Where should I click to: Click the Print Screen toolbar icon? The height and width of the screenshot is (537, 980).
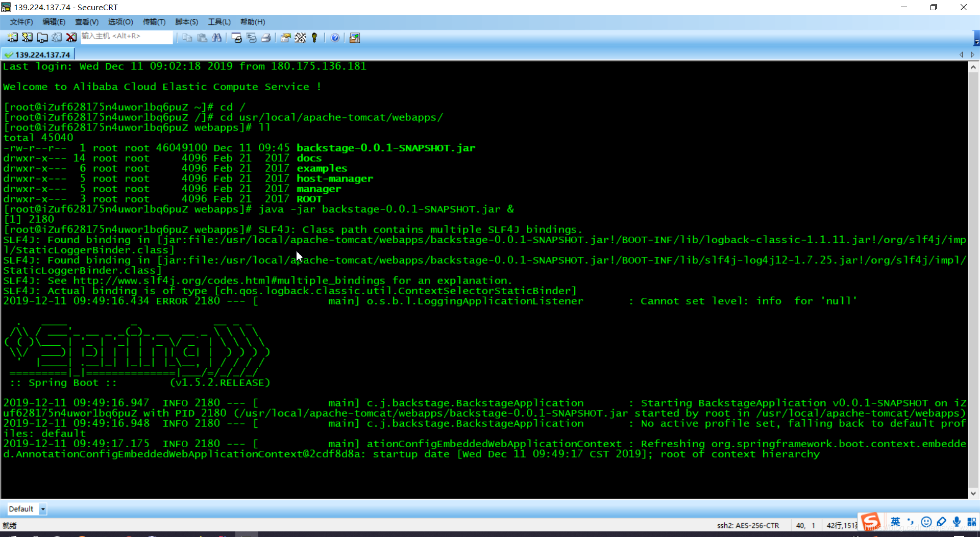236,38
